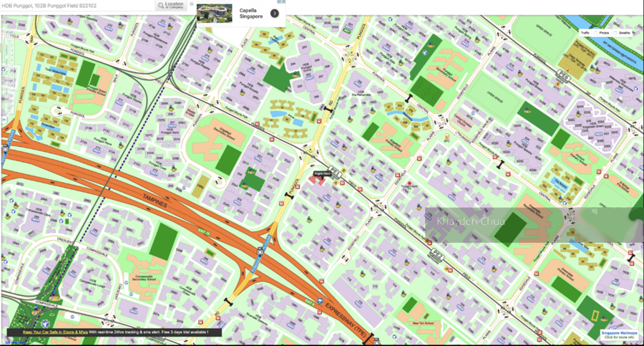Click the Khaydon Chua watermark overlay

[472, 221]
